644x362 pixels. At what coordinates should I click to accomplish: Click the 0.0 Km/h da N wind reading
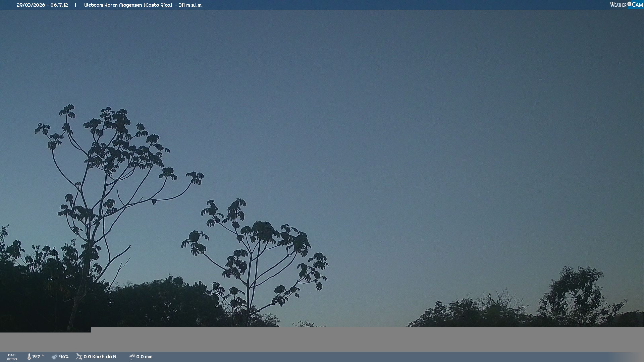pos(100,357)
